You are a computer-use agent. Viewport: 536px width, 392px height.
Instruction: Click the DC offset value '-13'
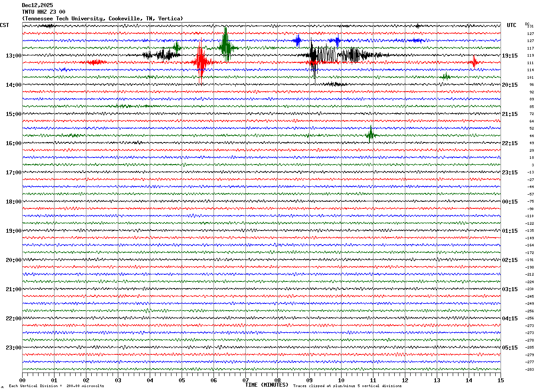530,173
